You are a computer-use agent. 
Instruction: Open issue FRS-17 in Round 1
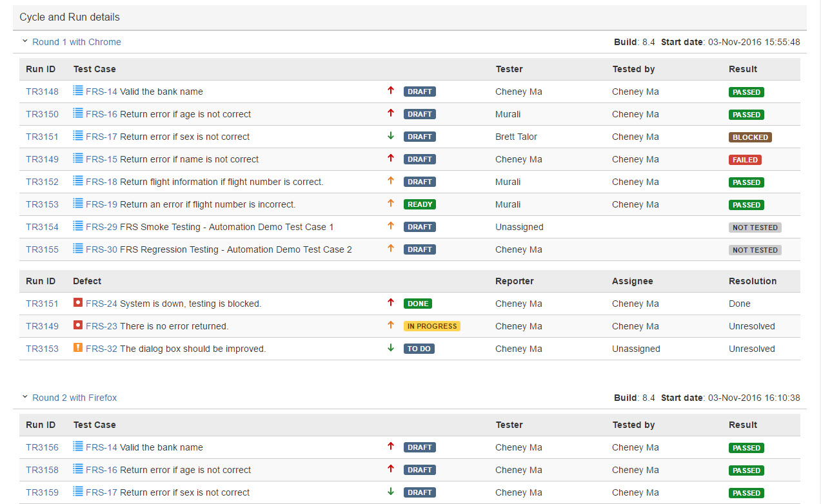(101, 137)
